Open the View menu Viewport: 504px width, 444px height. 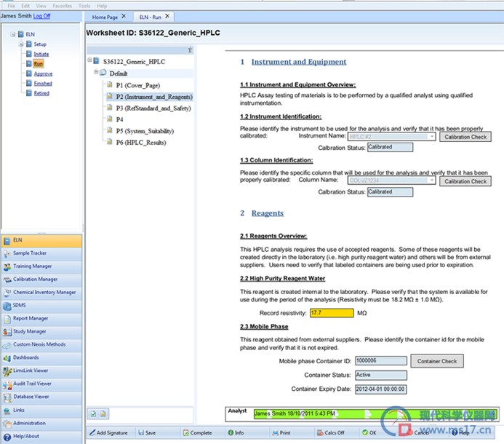pos(41,6)
